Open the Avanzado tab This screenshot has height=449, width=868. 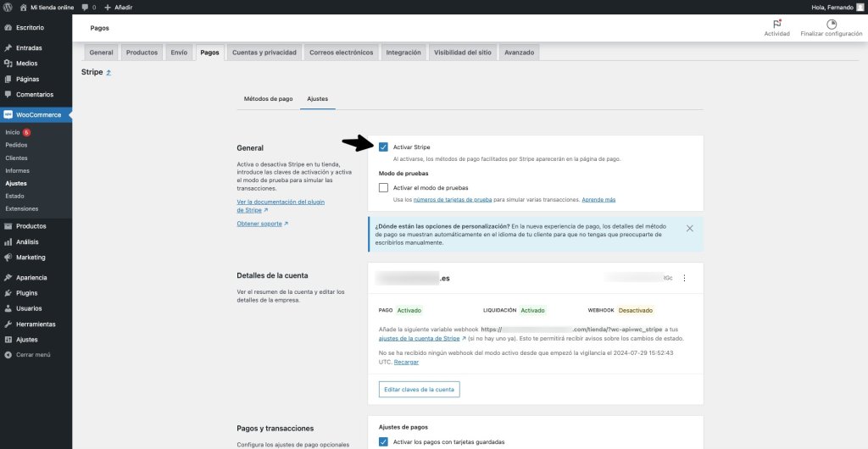pos(519,53)
